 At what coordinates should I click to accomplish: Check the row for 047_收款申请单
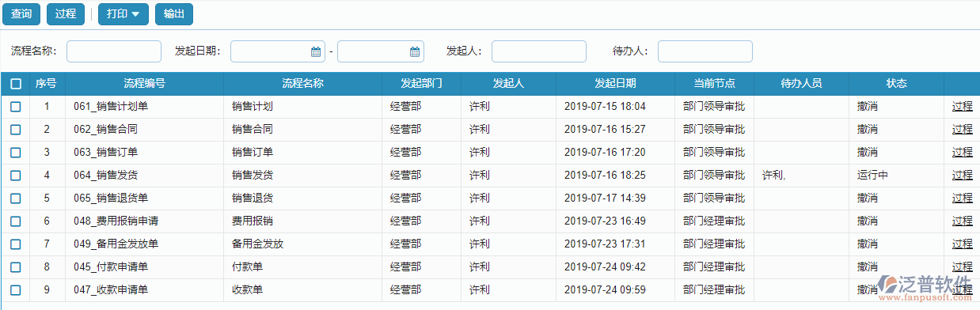(x=16, y=290)
